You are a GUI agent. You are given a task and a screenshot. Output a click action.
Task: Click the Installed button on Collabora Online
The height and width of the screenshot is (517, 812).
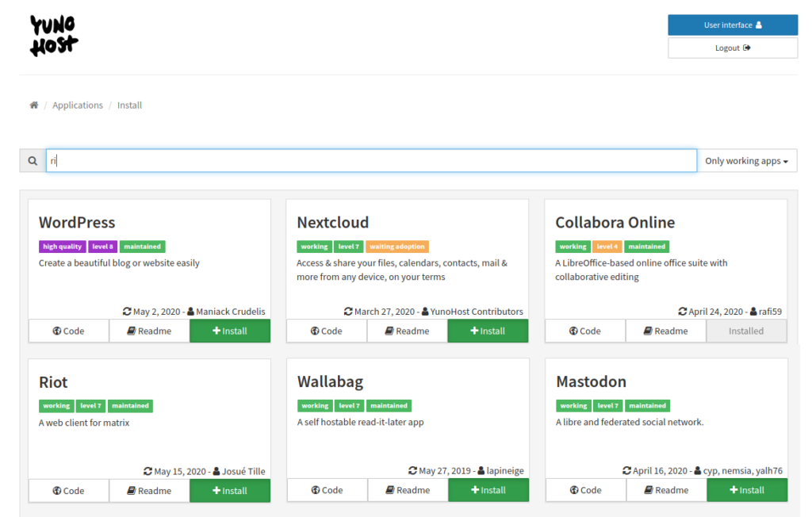[x=746, y=331]
